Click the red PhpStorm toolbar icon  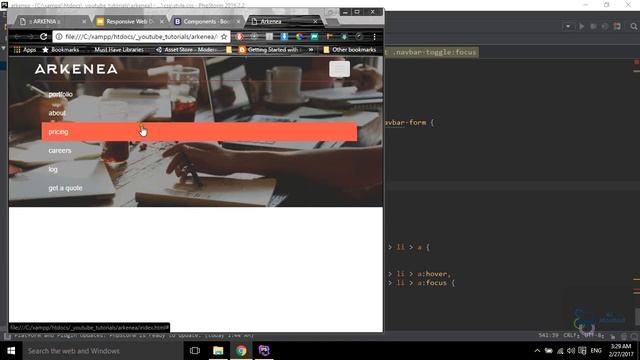pyautogui.click(x=617, y=27)
